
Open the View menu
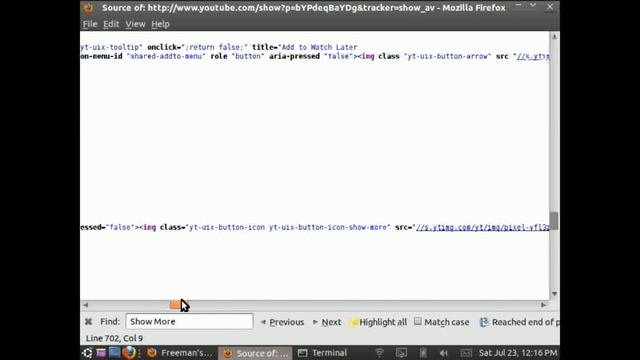(135, 24)
